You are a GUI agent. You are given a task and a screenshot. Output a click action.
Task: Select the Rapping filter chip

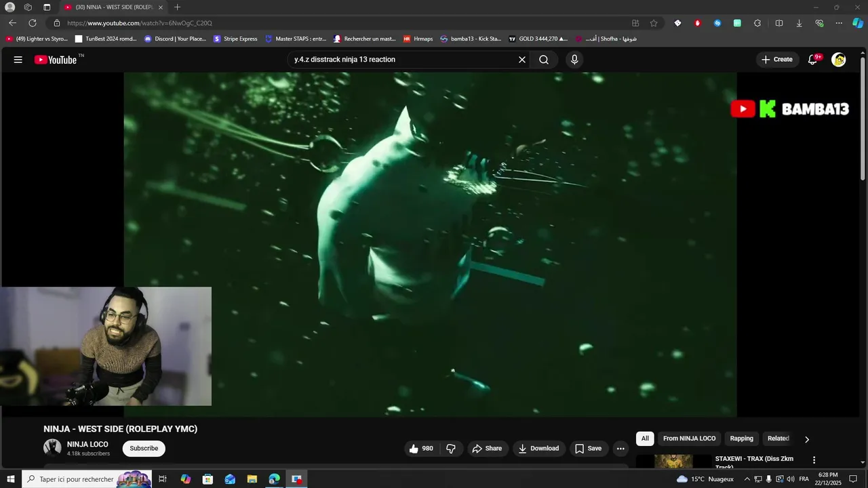coord(741,439)
